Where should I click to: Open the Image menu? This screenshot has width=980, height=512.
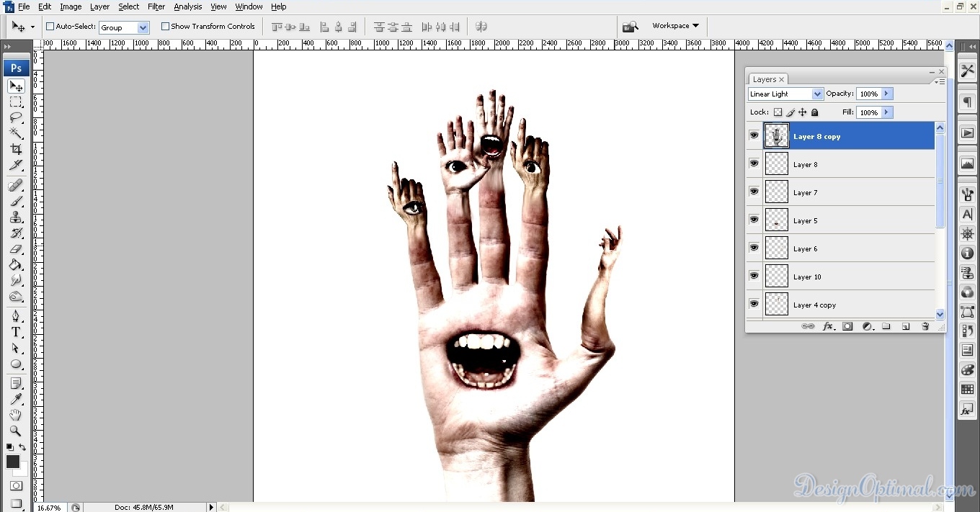click(71, 6)
